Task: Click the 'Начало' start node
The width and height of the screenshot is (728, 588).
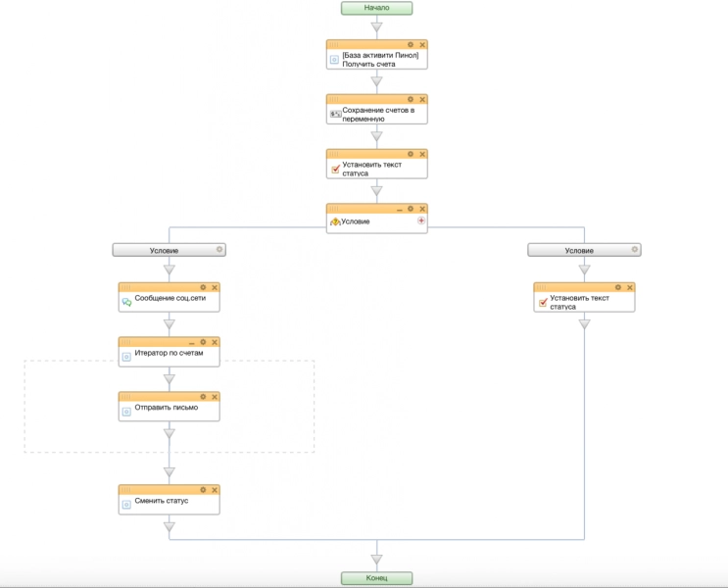Action: coord(376,8)
